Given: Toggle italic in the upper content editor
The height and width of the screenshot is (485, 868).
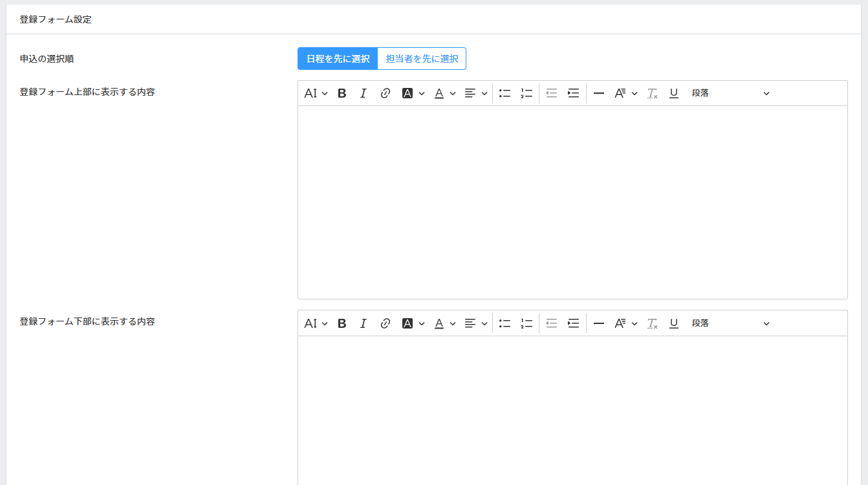Looking at the screenshot, I should [363, 93].
